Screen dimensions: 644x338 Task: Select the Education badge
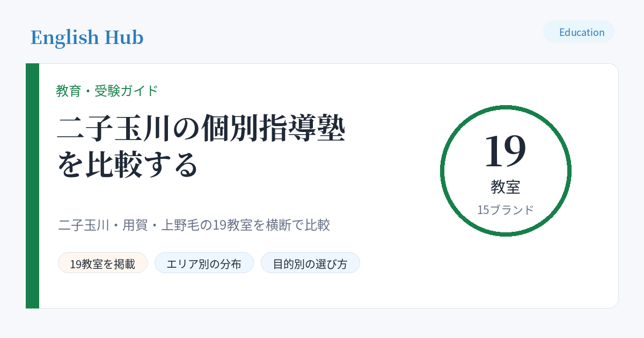579,32
